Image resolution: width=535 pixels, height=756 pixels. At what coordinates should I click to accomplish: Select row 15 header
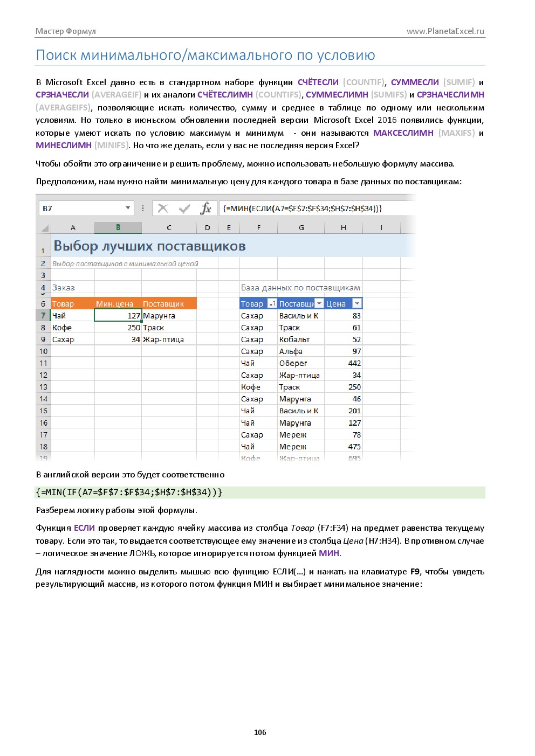[x=44, y=411]
